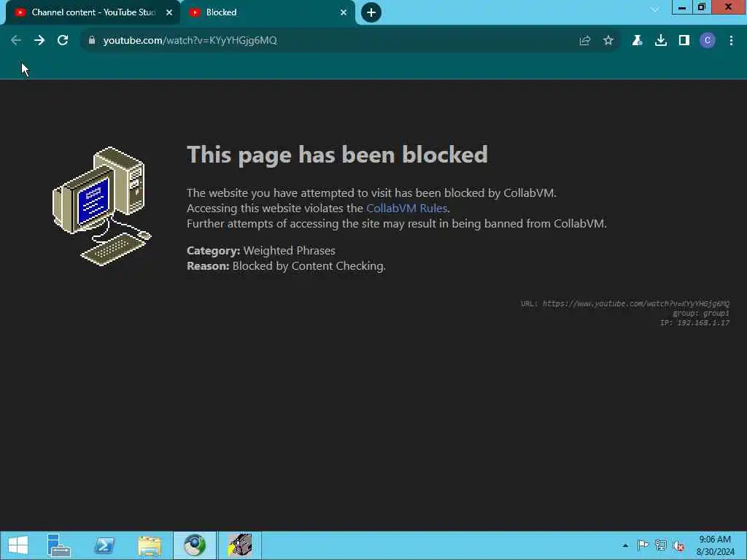Open the CollabVM Rules link
747x560 pixels.
[406, 208]
